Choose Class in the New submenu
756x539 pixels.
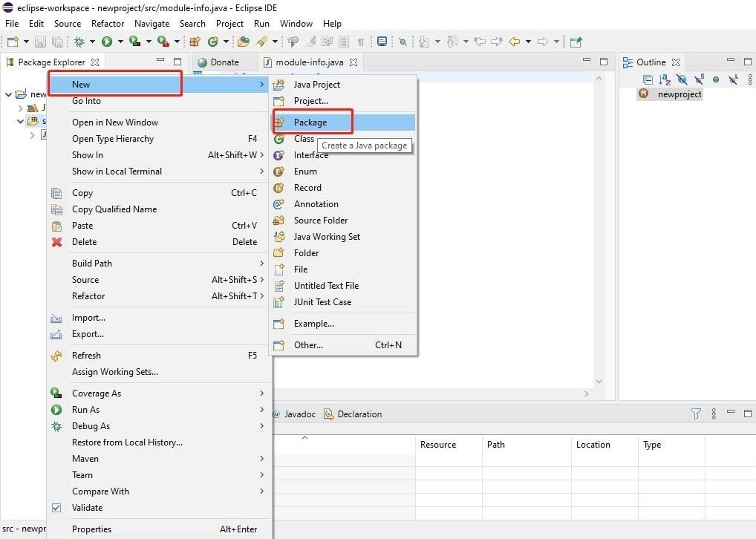click(304, 139)
